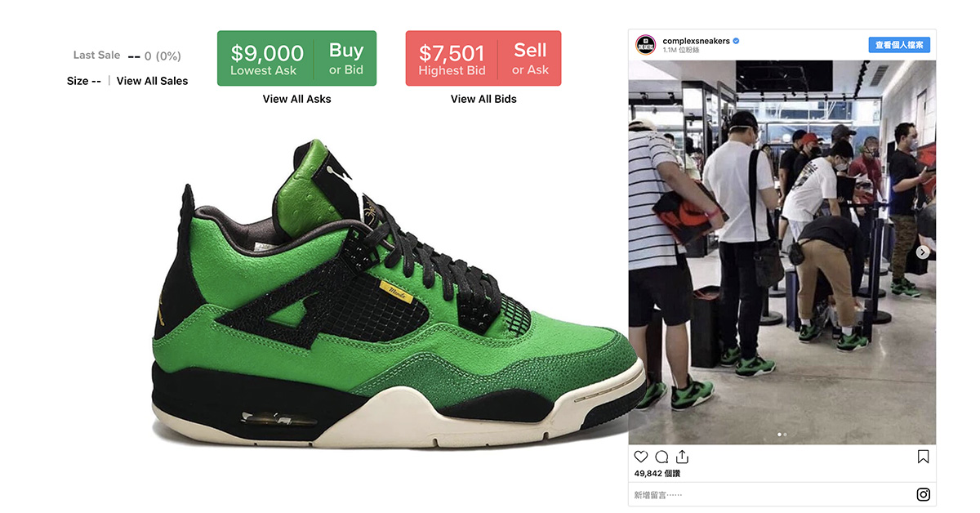
Task: Open complexsneakers profile avatar
Action: [645, 45]
